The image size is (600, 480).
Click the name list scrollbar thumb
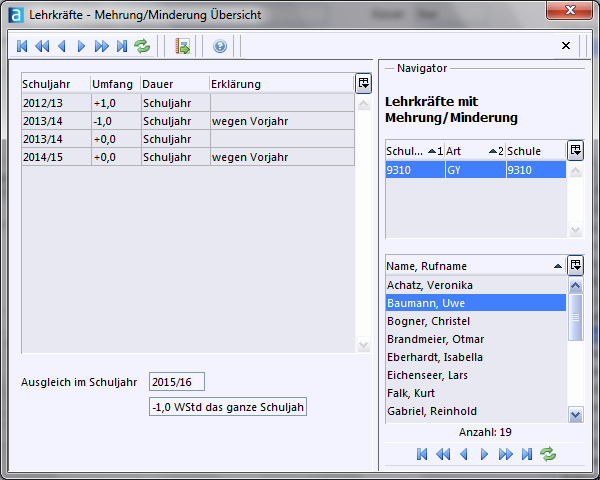point(576,317)
